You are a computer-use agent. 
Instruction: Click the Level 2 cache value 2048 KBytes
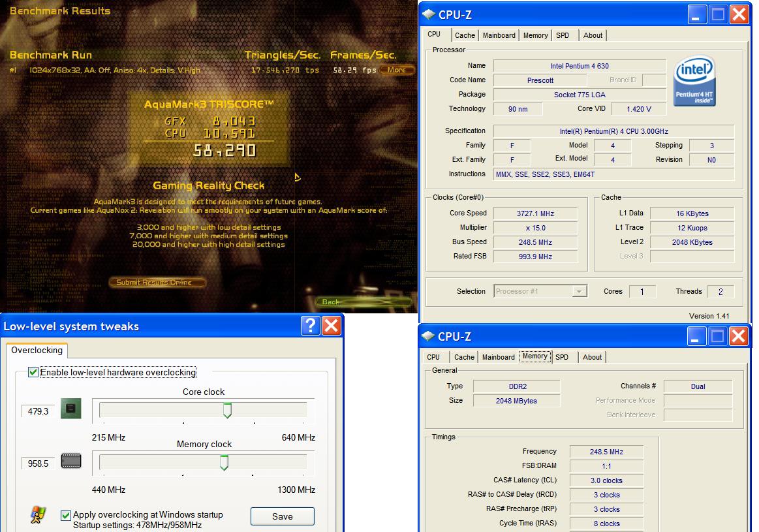pos(692,242)
